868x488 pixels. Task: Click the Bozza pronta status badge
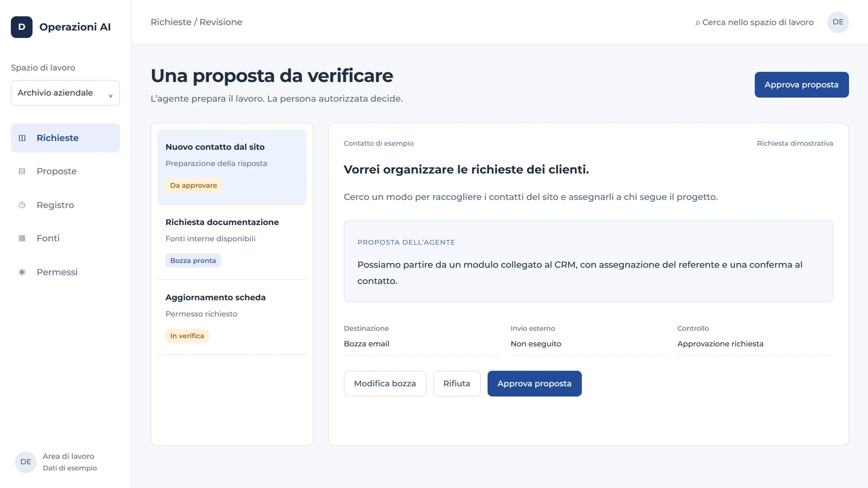point(193,260)
